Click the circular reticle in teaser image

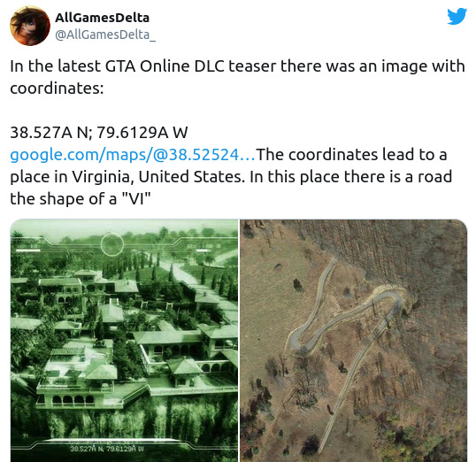point(112,244)
